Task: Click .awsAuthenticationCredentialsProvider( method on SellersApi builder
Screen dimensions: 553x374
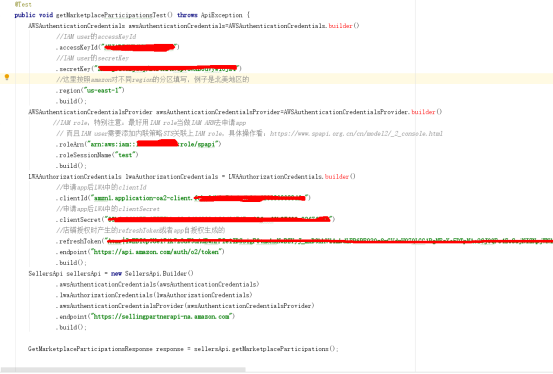Action: [x=120, y=306]
